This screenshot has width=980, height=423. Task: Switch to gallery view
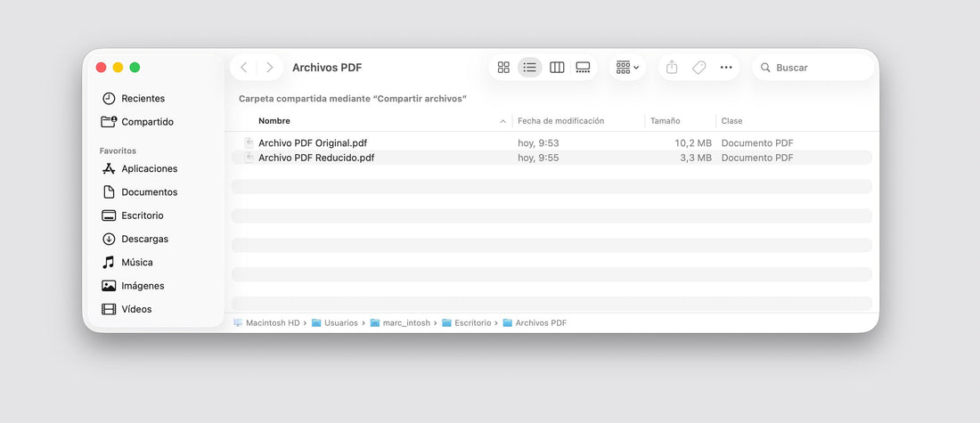[584, 68]
